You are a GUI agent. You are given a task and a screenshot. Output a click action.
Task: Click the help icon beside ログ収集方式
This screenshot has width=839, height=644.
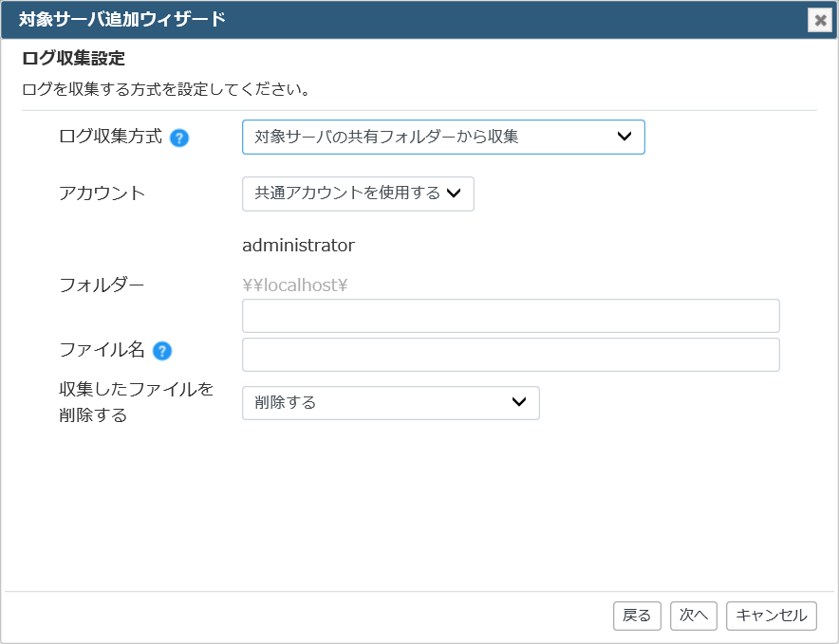pos(179,138)
